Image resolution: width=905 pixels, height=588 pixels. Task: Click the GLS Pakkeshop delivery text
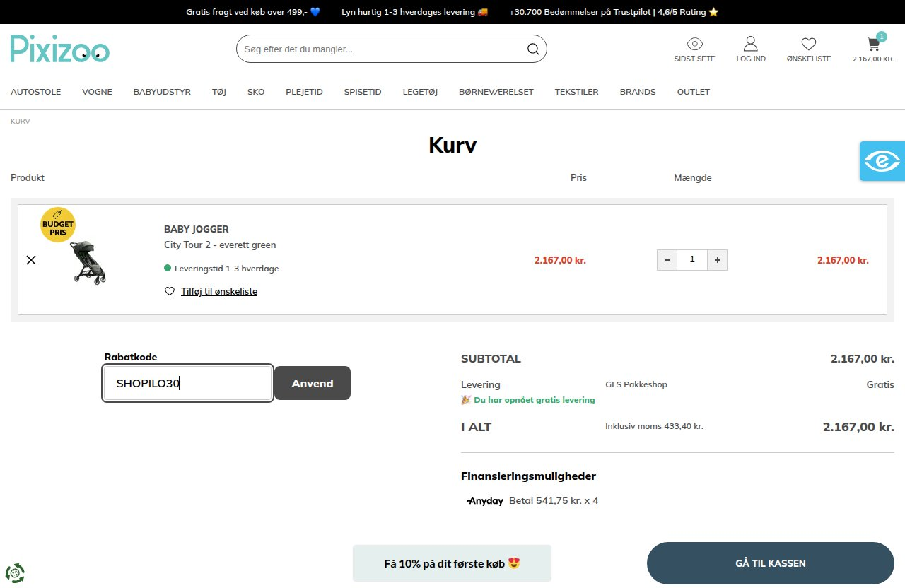(x=636, y=384)
